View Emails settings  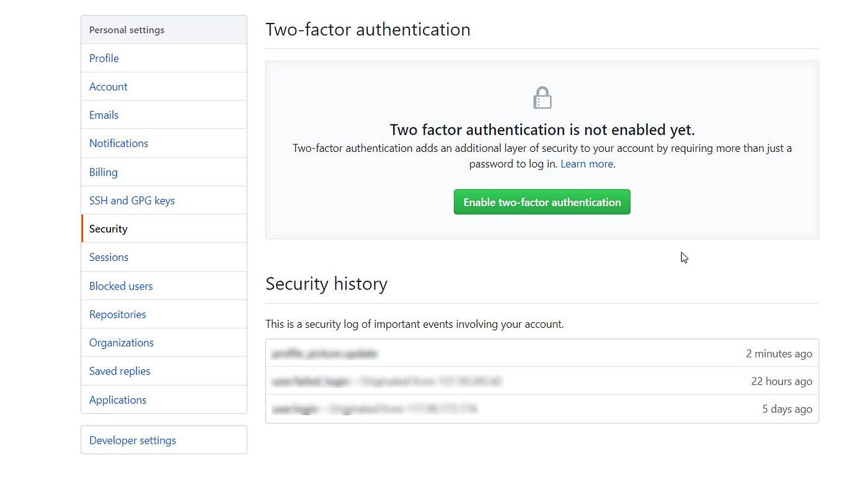coord(104,115)
